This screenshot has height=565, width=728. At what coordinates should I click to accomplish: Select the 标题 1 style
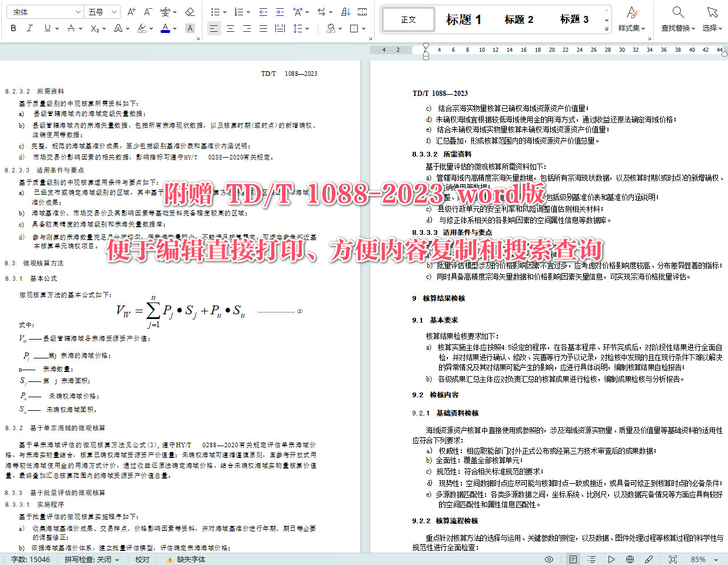(x=464, y=19)
